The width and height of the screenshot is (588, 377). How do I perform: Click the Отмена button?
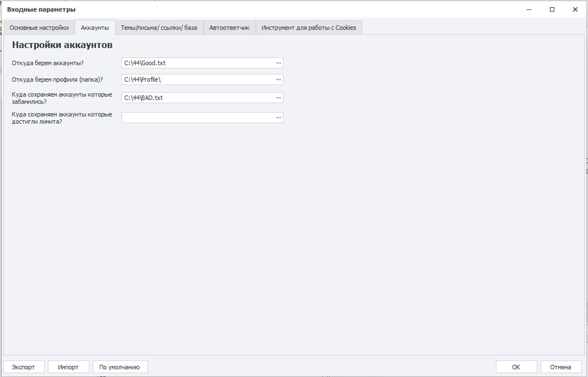pos(561,367)
